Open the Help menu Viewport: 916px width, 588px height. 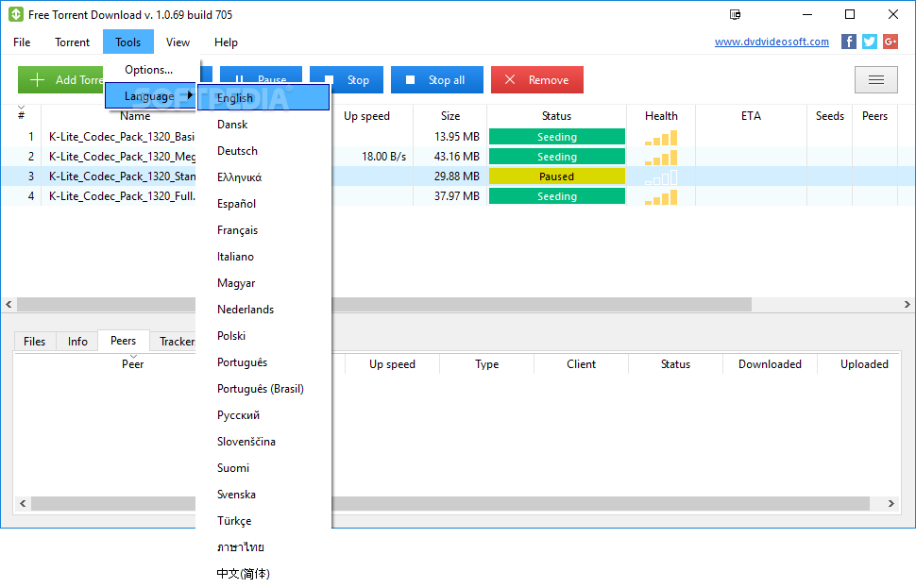(226, 42)
